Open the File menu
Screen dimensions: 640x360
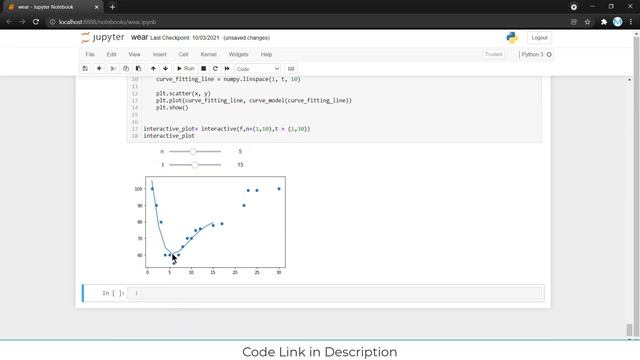pos(90,54)
